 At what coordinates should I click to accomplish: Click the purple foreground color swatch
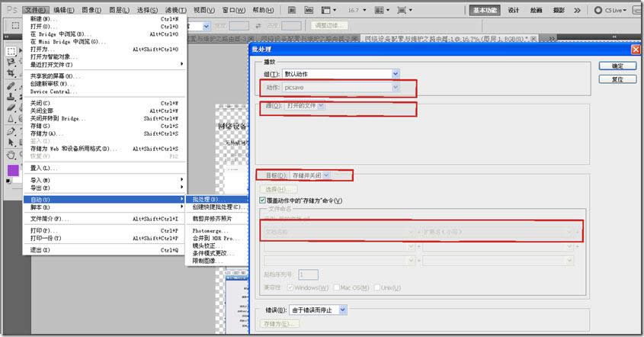coord(13,170)
